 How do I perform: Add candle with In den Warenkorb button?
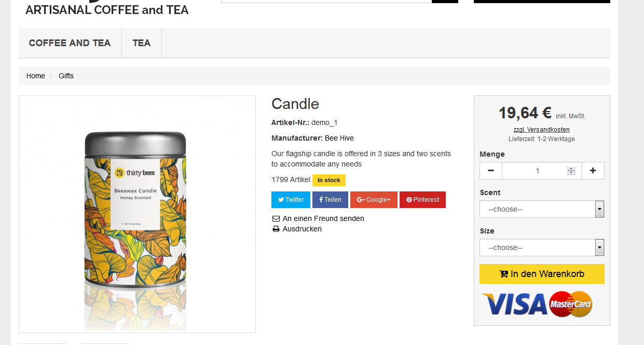point(542,274)
